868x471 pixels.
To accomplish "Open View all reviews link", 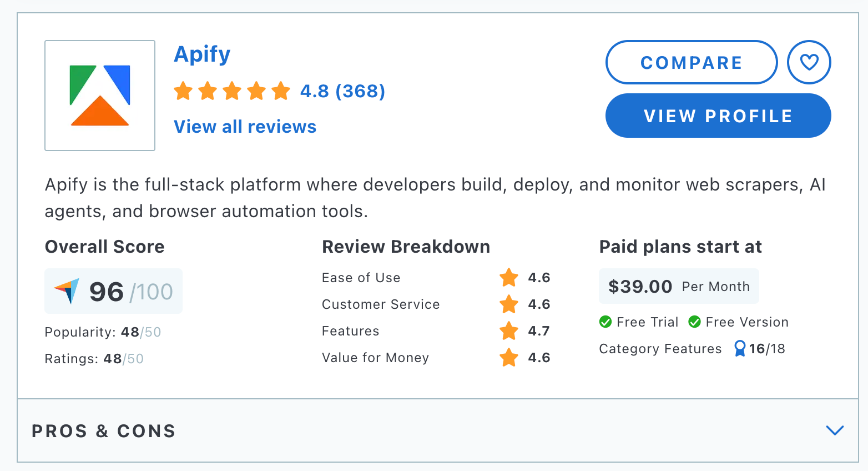I will point(245,127).
